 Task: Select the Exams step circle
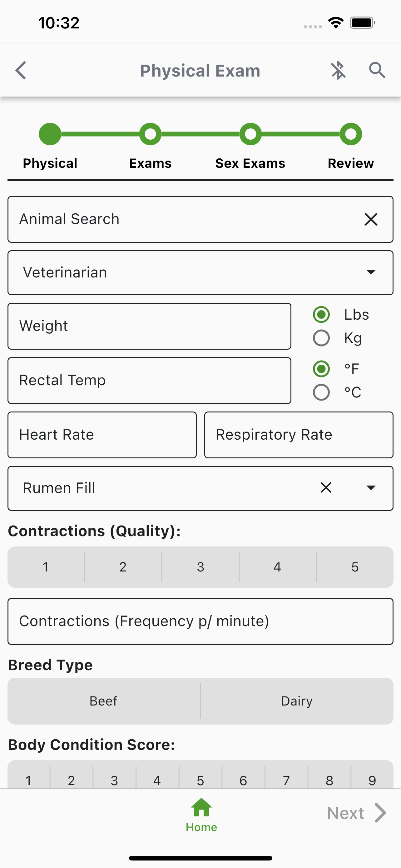pyautogui.click(x=150, y=134)
